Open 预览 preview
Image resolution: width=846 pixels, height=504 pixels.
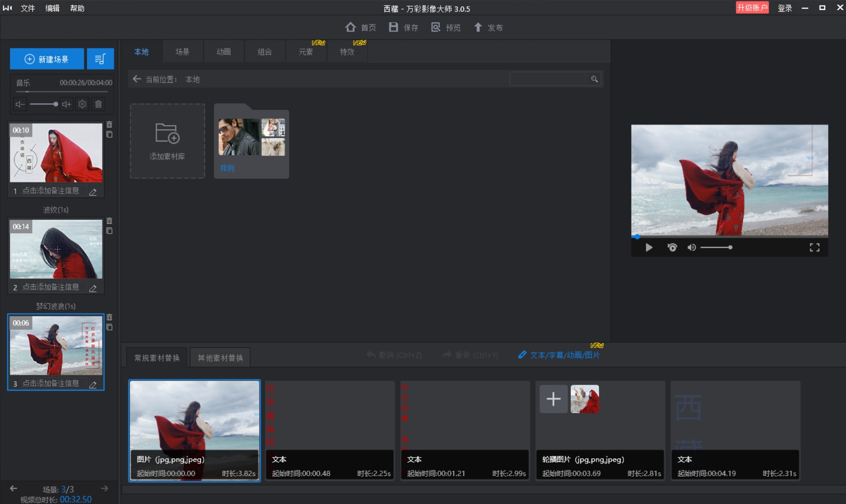pos(446,27)
